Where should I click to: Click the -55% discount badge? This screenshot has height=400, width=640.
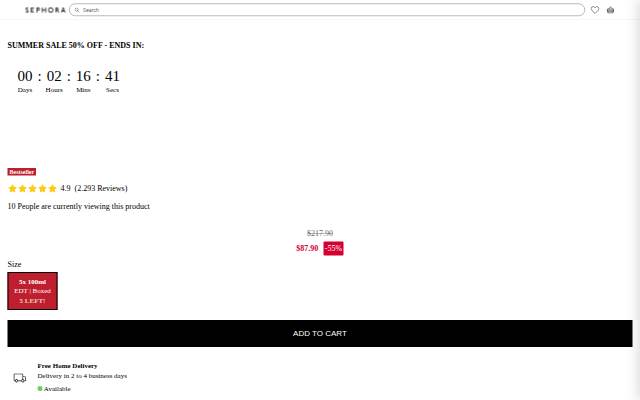[x=333, y=248]
